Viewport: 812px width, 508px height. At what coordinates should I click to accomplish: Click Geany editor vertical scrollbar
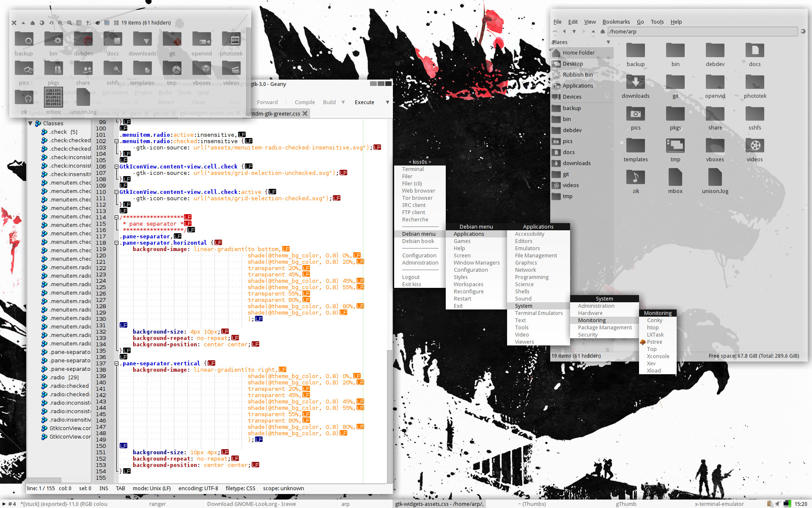point(390,417)
